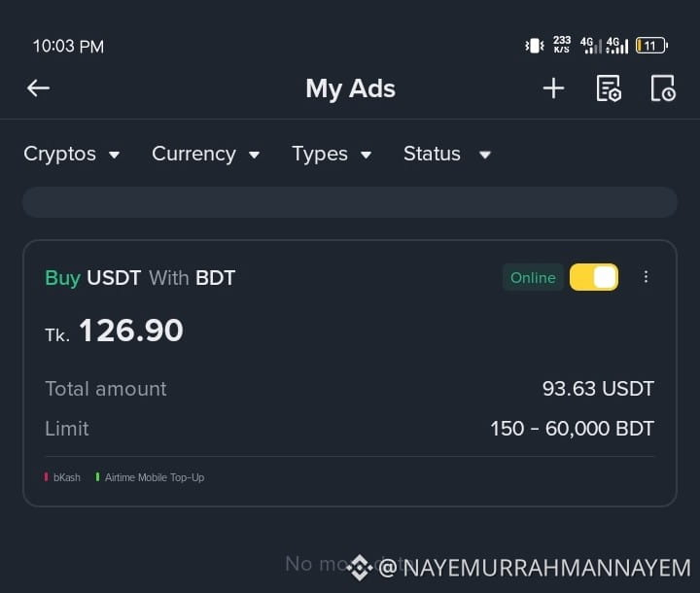The height and width of the screenshot is (593, 700).
Task: Select the bKash payment method tag
Action: 62,477
